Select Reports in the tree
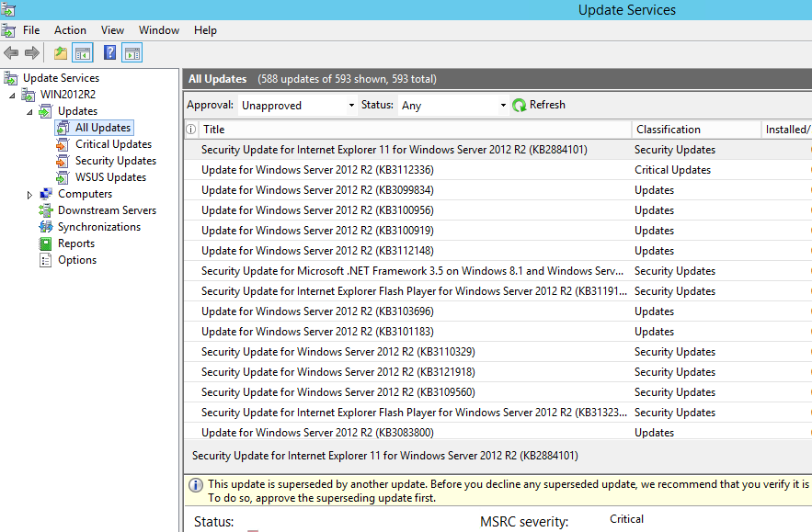 pyautogui.click(x=76, y=243)
